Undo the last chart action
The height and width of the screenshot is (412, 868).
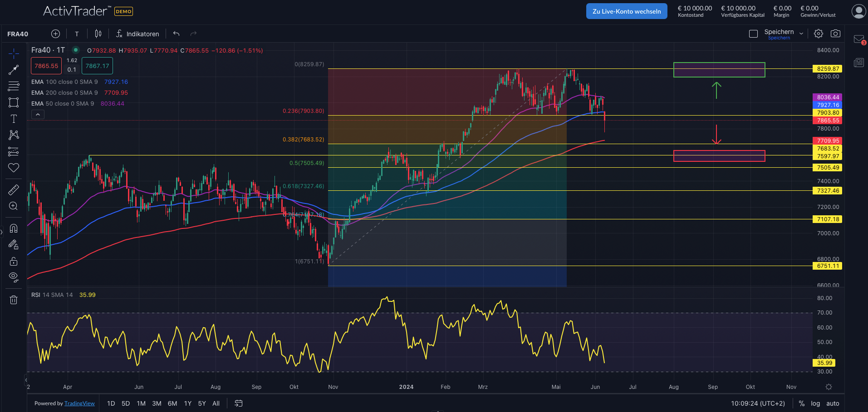tap(176, 33)
